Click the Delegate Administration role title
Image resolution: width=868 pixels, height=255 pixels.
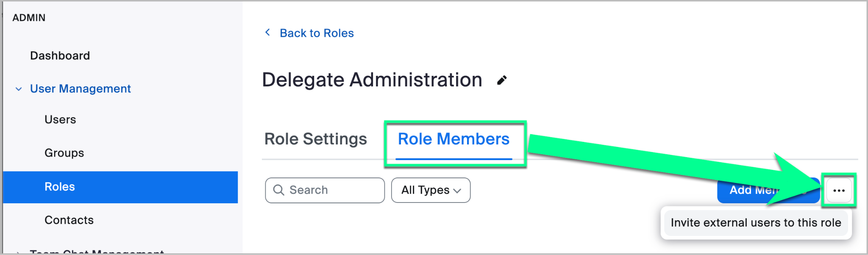click(x=372, y=80)
